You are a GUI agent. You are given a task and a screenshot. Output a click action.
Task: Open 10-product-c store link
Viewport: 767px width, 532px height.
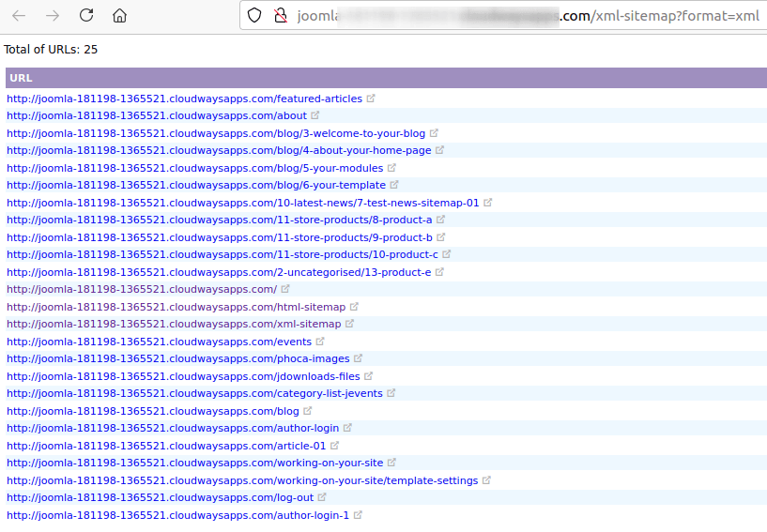(222, 255)
